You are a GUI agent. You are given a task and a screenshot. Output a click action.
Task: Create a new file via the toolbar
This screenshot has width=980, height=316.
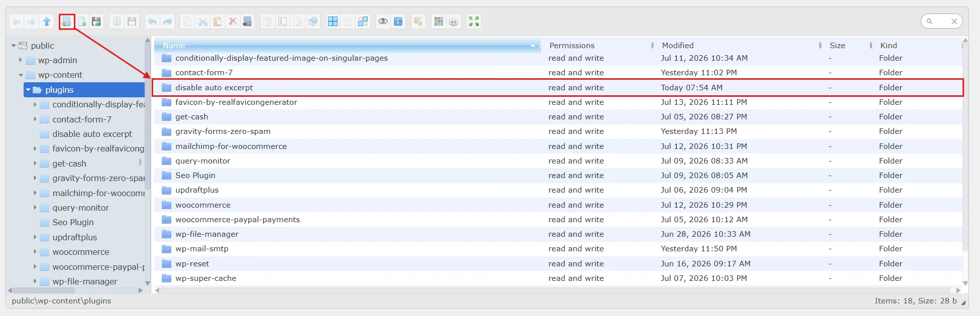82,22
